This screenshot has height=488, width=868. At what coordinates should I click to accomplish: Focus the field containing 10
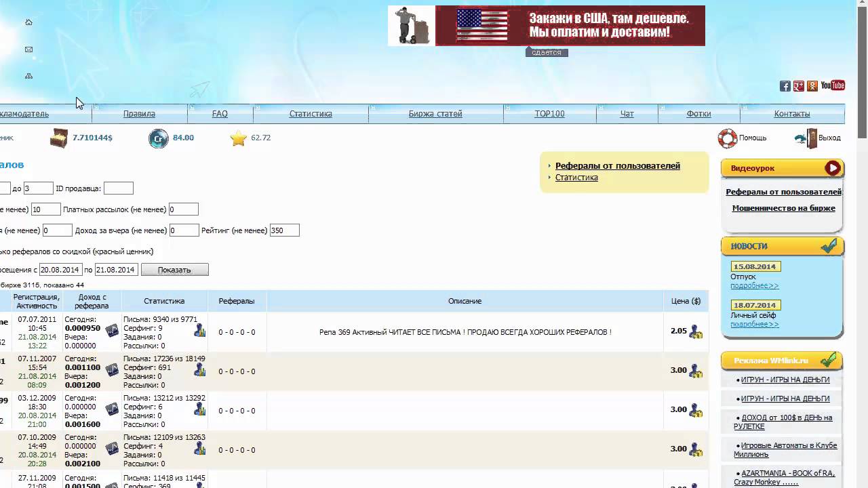[46, 209]
